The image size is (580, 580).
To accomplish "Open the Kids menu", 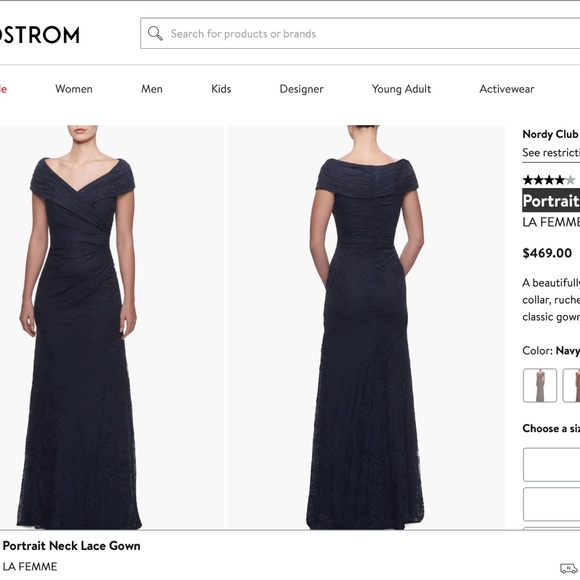I will tap(221, 89).
